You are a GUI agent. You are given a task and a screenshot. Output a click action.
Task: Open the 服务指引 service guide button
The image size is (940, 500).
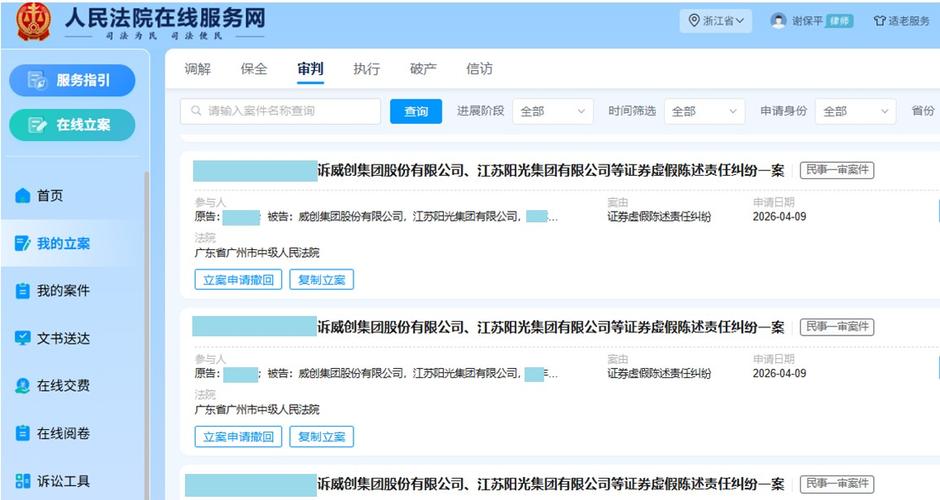pyautogui.click(x=72, y=80)
